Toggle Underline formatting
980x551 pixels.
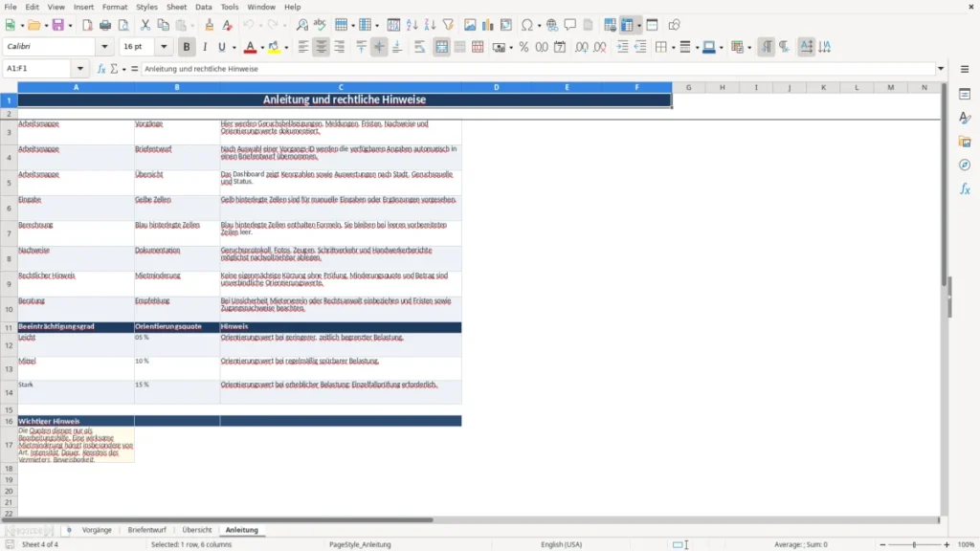coord(221,47)
